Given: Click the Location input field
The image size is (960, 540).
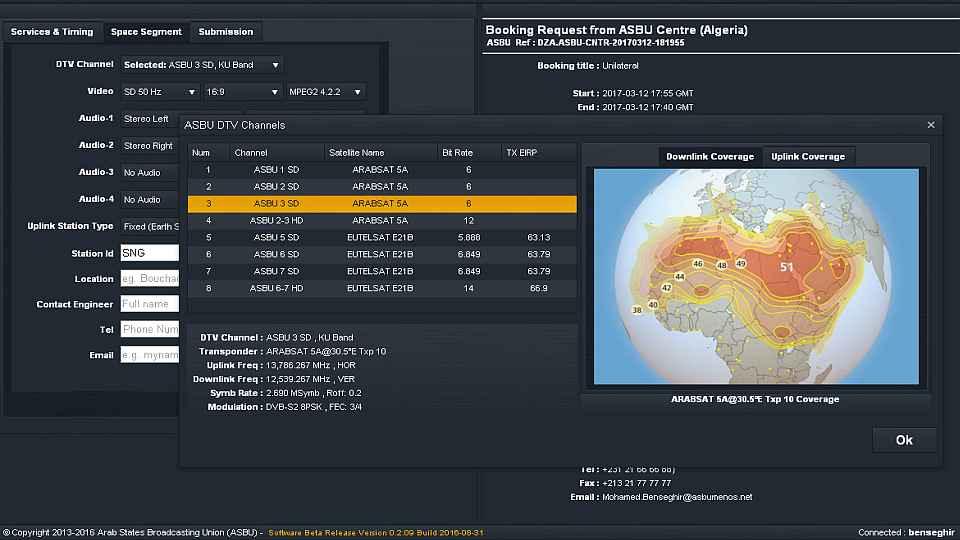Looking at the screenshot, I should pos(150,279).
